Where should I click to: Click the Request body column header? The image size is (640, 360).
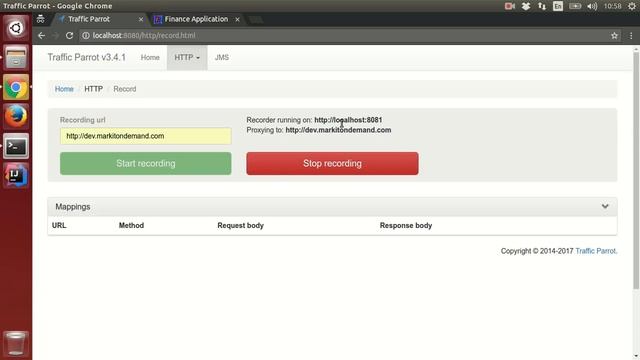(x=240, y=225)
